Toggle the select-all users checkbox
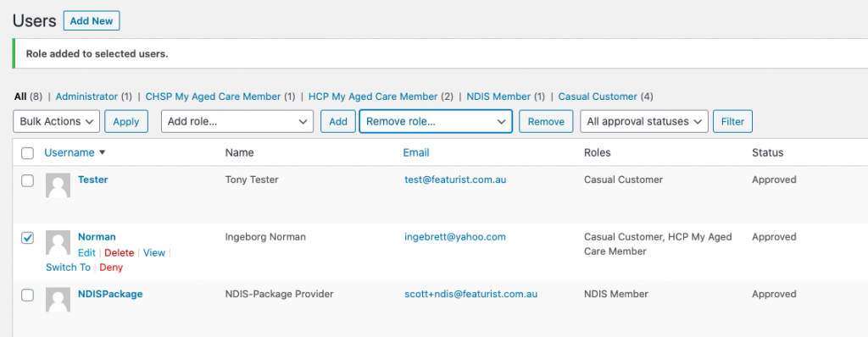868x337 pixels. [27, 153]
